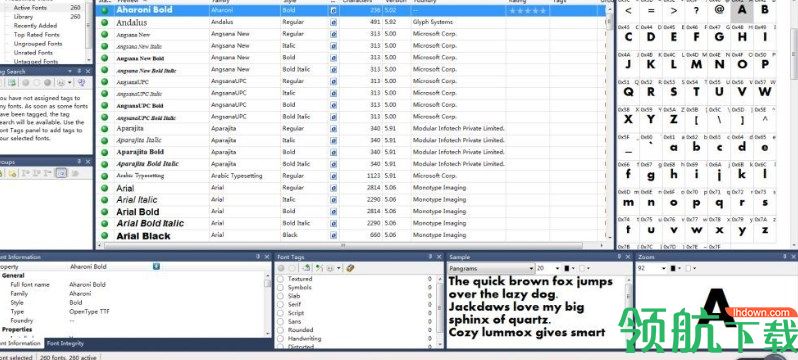Open the sample font size 20 dropdown
The width and height of the screenshot is (798, 360).
[558, 268]
